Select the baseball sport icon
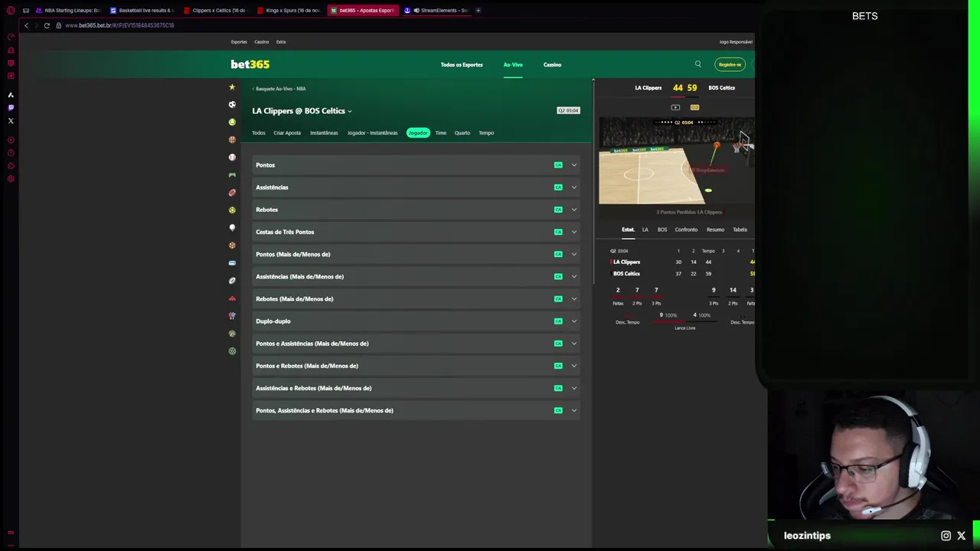Image resolution: width=980 pixels, height=551 pixels. (232, 158)
